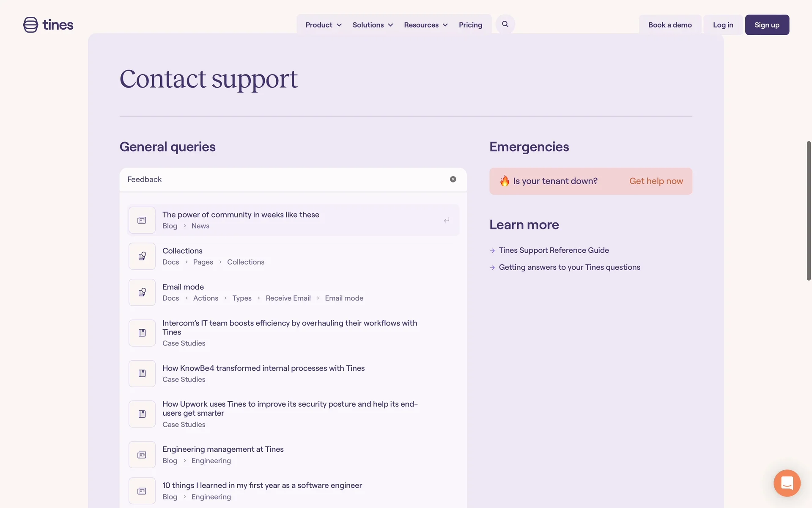This screenshot has width=812, height=508.
Task: Click into the Feedback search input
Action: pos(283,179)
